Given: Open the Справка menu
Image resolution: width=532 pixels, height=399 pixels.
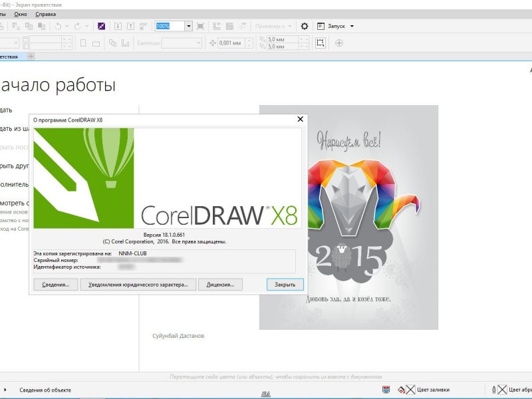Looking at the screenshot, I should 45,14.
